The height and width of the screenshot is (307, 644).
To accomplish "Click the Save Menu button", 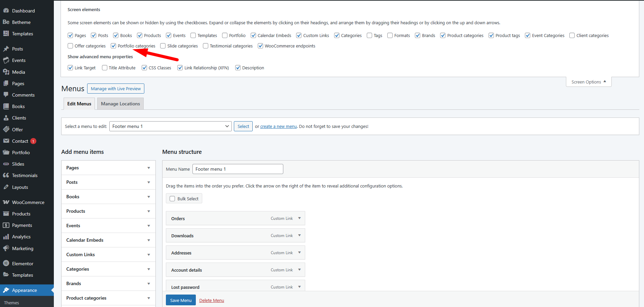I will tap(181, 300).
